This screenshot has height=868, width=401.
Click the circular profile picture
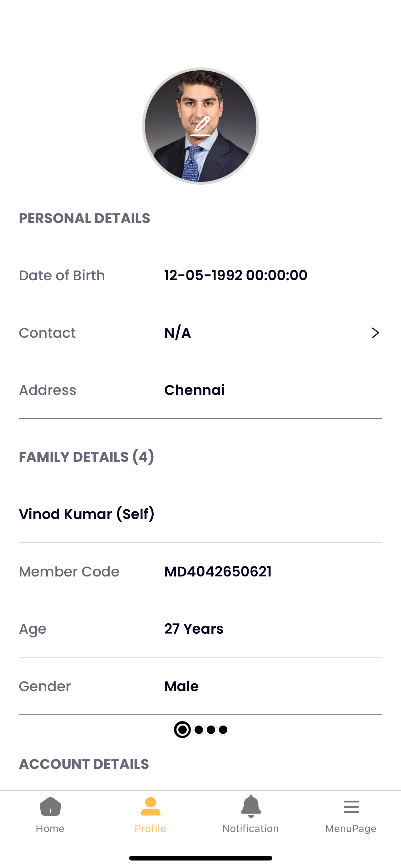coord(201,126)
